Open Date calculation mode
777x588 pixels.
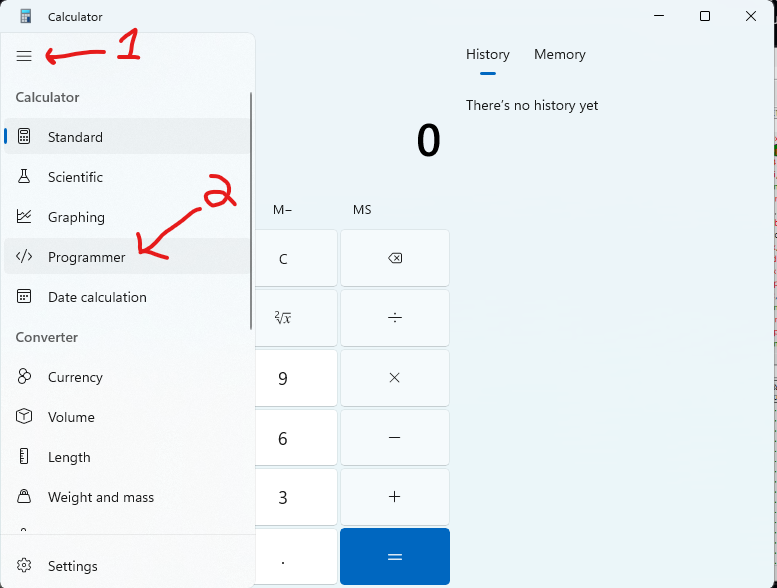click(x=127, y=296)
